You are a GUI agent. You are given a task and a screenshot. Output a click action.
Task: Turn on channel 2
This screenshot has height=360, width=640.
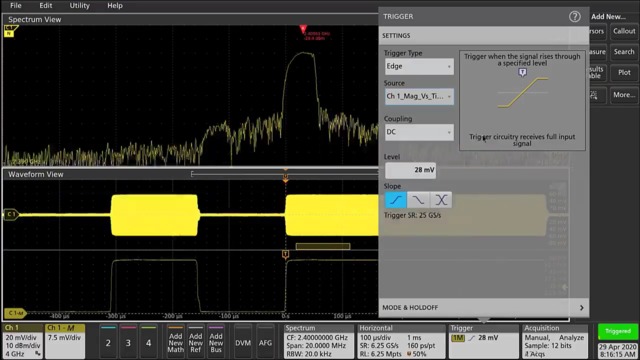[x=108, y=342]
